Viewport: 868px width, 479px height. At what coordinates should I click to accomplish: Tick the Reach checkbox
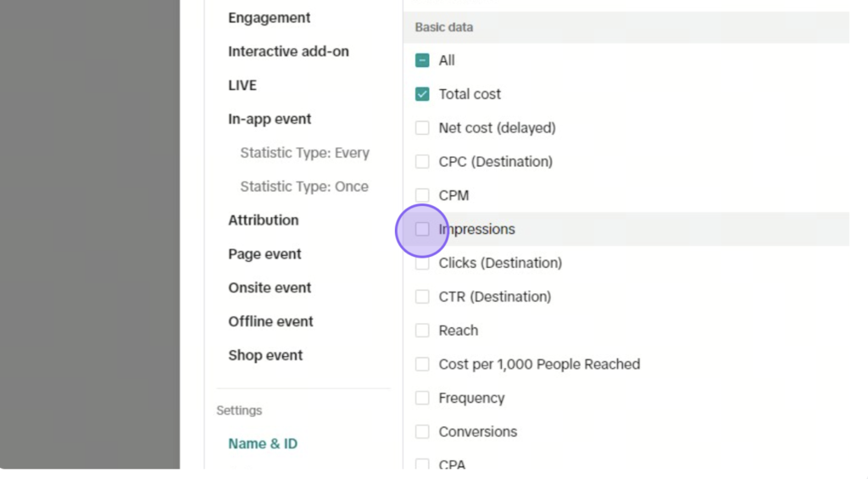422,331
